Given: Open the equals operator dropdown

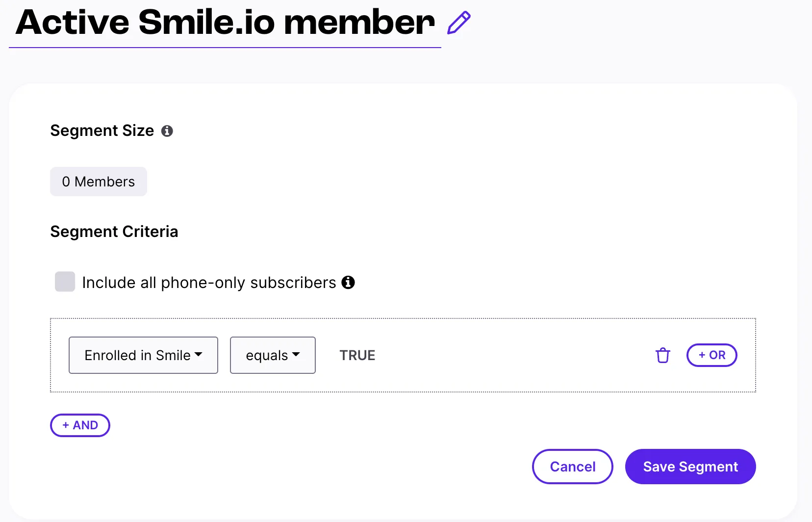Looking at the screenshot, I should coord(273,355).
